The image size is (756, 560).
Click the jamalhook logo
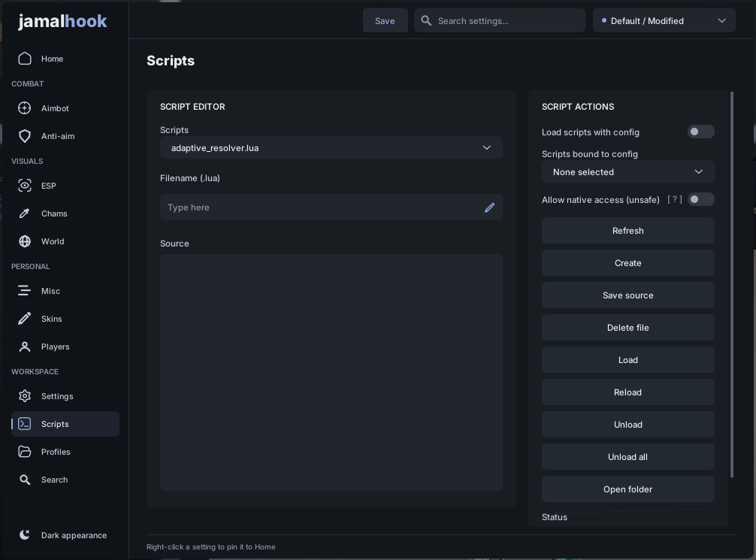[62, 21]
